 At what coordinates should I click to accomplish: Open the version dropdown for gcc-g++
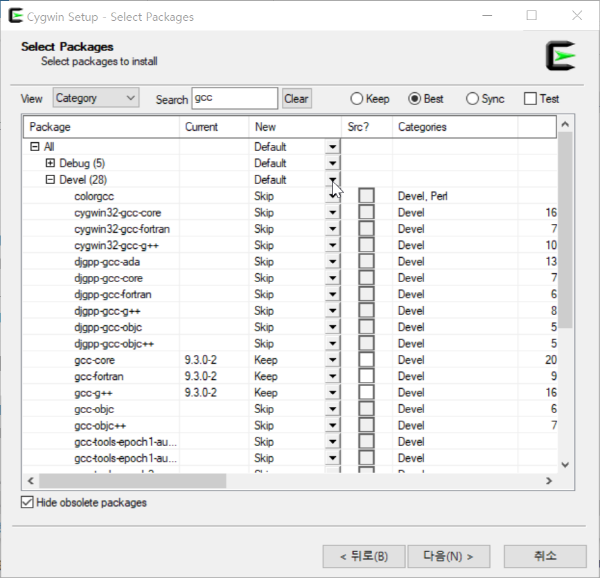pos(333,393)
